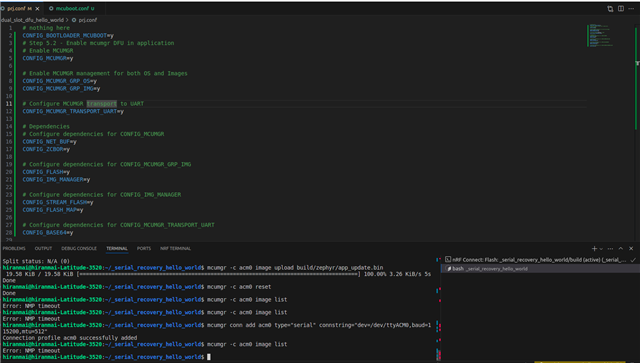Open the PORTS panel tab
Screen dimensions: 640x363
pyautogui.click(x=144, y=248)
